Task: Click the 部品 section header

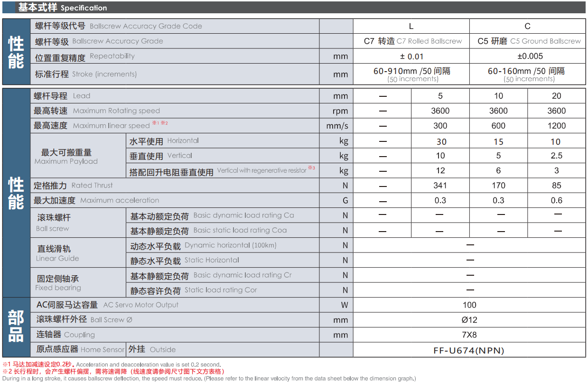Action: tap(16, 327)
